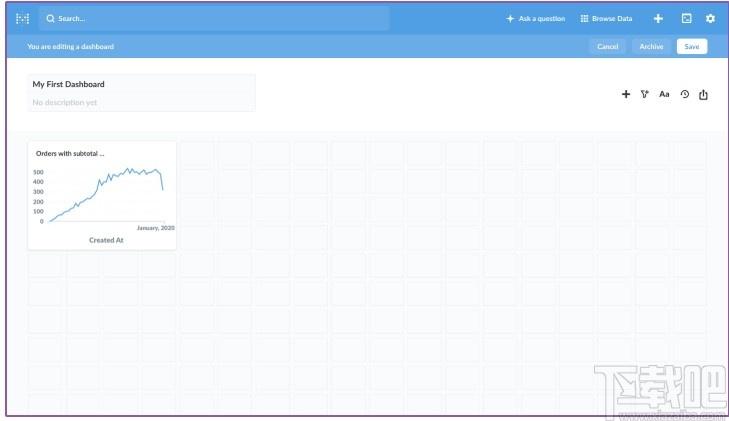Add a question using dashboard plus icon
Viewport: 729px width, 421px height.
tap(626, 94)
